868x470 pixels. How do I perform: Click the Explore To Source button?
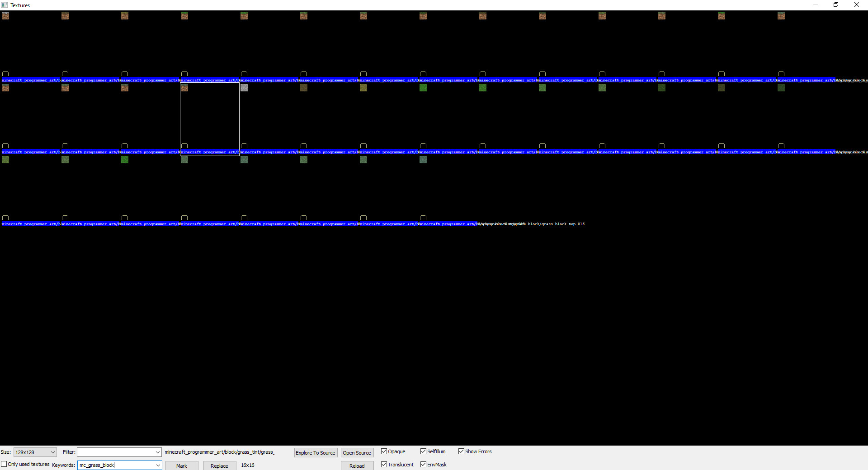316,453
